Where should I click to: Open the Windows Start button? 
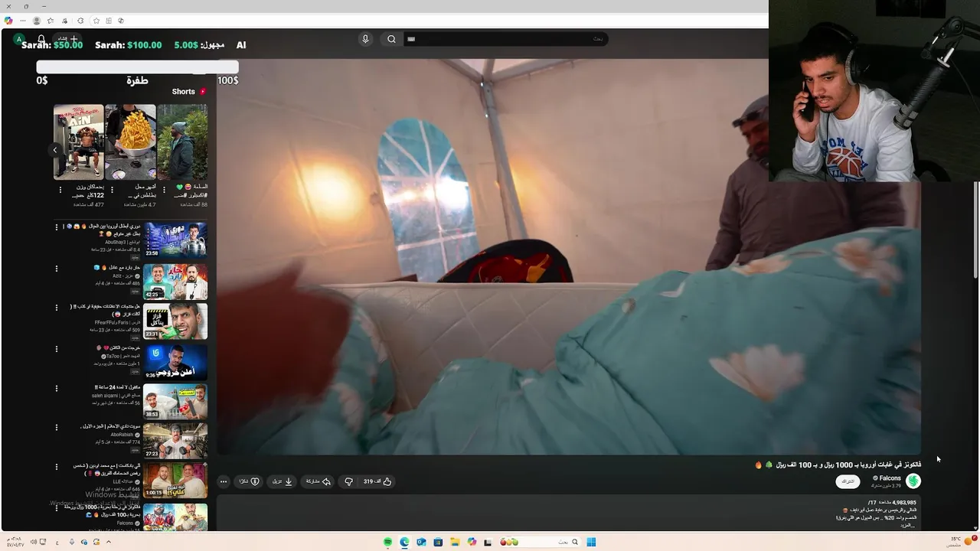click(x=591, y=542)
